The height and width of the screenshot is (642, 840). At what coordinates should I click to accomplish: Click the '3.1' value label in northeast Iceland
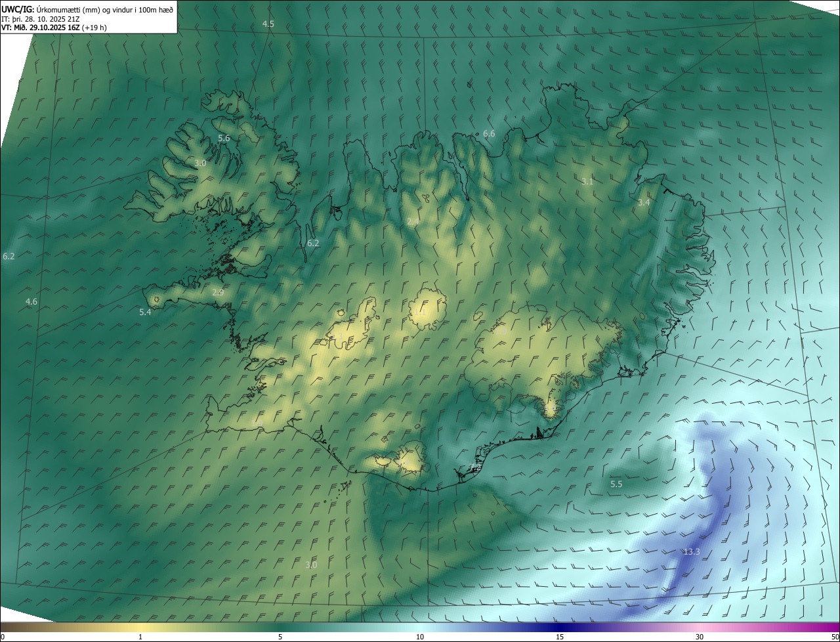click(x=587, y=181)
